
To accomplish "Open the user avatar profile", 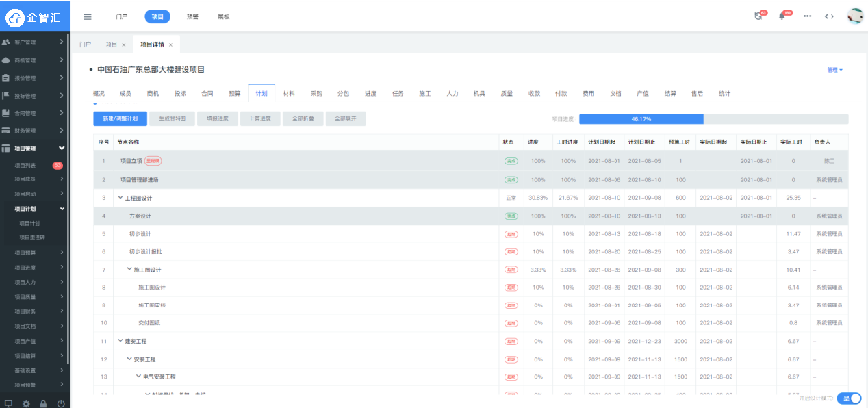I will (x=855, y=16).
